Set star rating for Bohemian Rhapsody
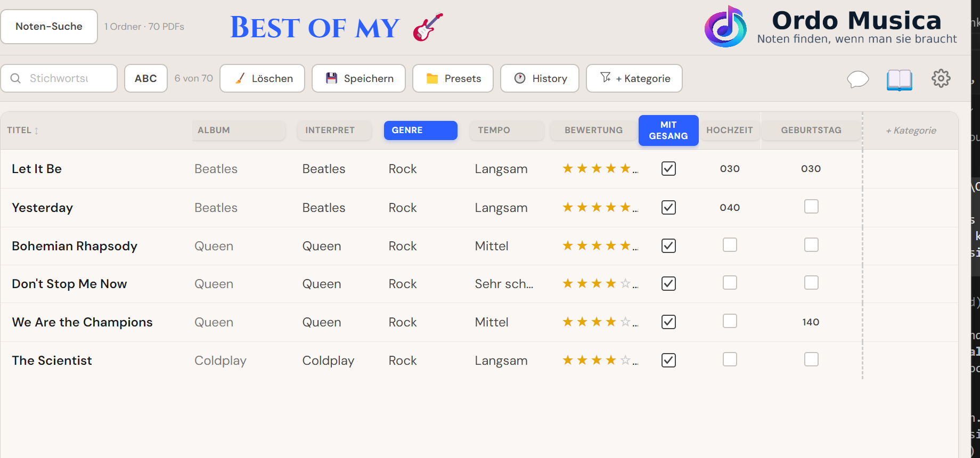Image resolution: width=980 pixels, height=458 pixels. click(x=597, y=246)
